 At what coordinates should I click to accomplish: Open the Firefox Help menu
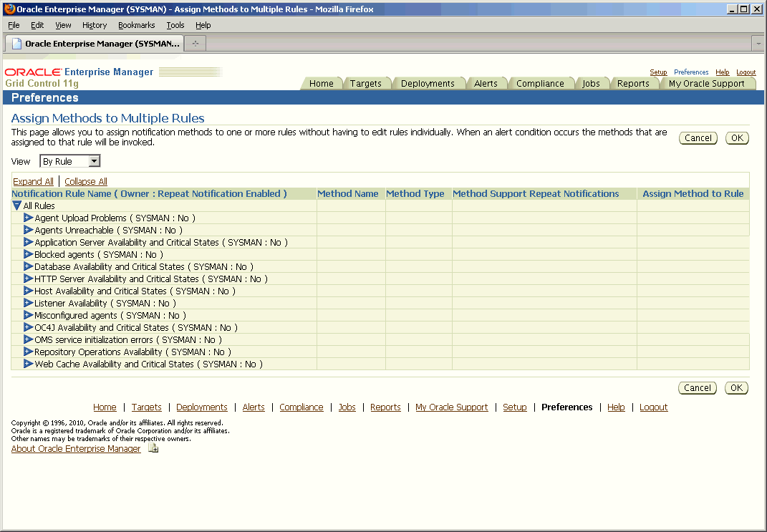pyautogui.click(x=203, y=25)
